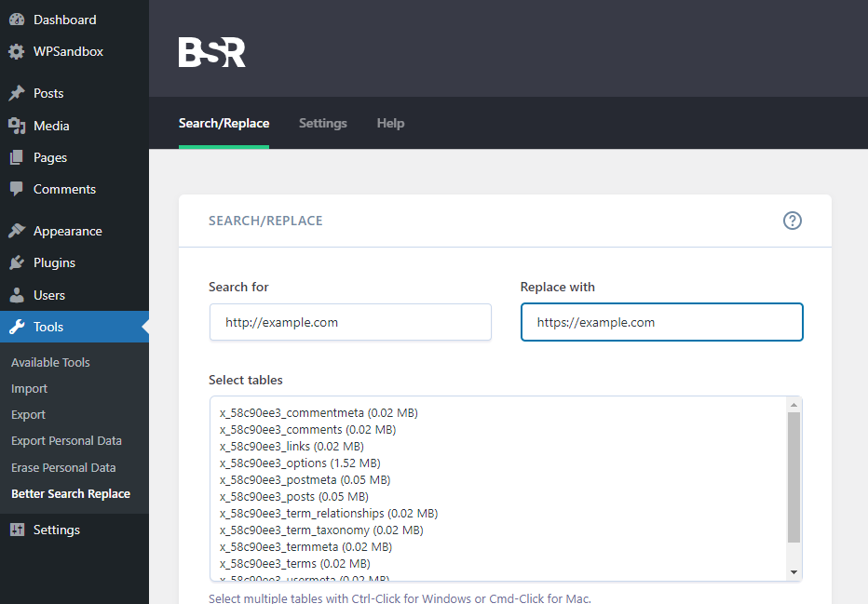Open Export Personal Data link
Image resolution: width=868 pixels, height=604 pixels.
click(66, 441)
